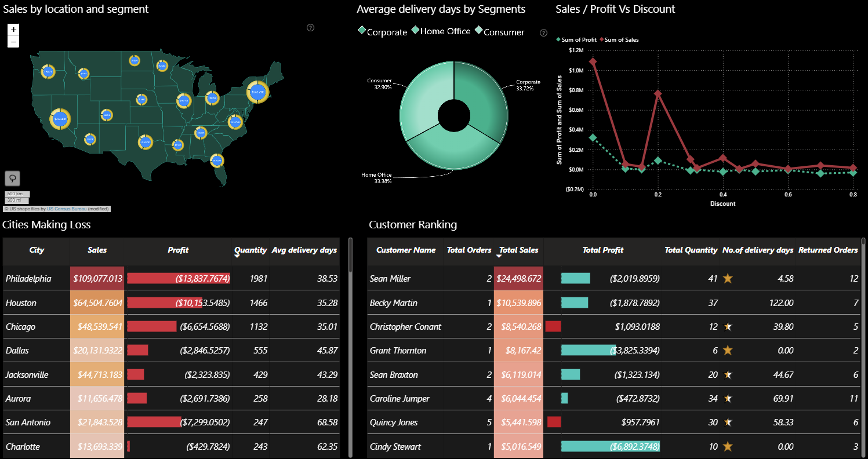This screenshot has width=868, height=459.
Task: Zoom out on the sales map
Action: [14, 42]
